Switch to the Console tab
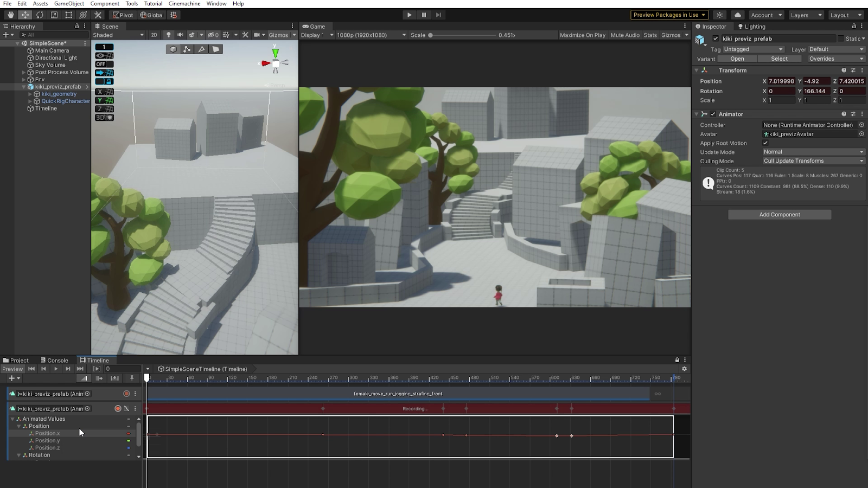The image size is (868, 488). (x=54, y=361)
